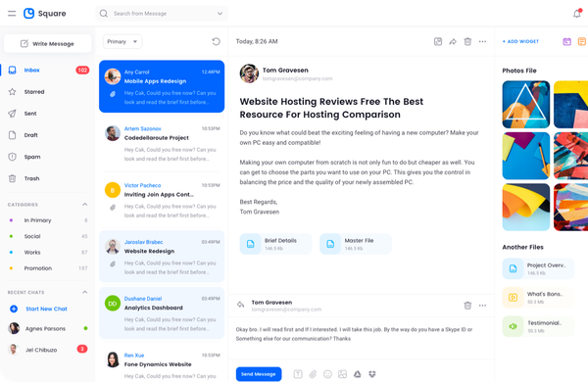Click the Starred star icon in sidebar
This screenshot has width=588, height=382.
(x=13, y=91)
